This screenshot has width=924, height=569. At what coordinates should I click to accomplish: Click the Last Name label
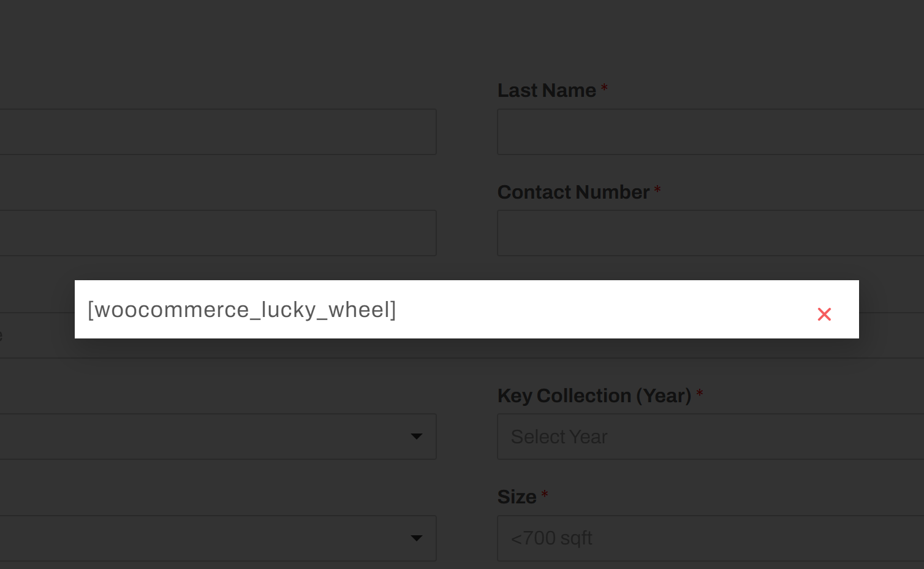tap(547, 91)
